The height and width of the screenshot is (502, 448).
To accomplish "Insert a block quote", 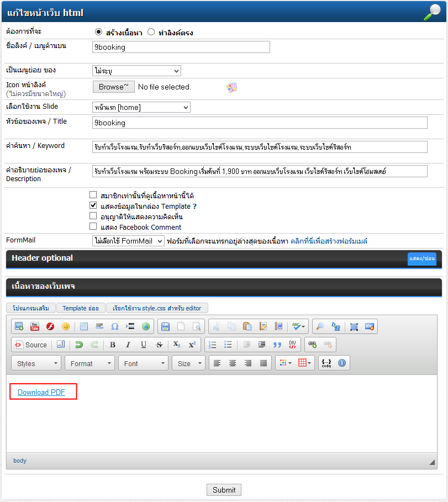I will coord(277,345).
